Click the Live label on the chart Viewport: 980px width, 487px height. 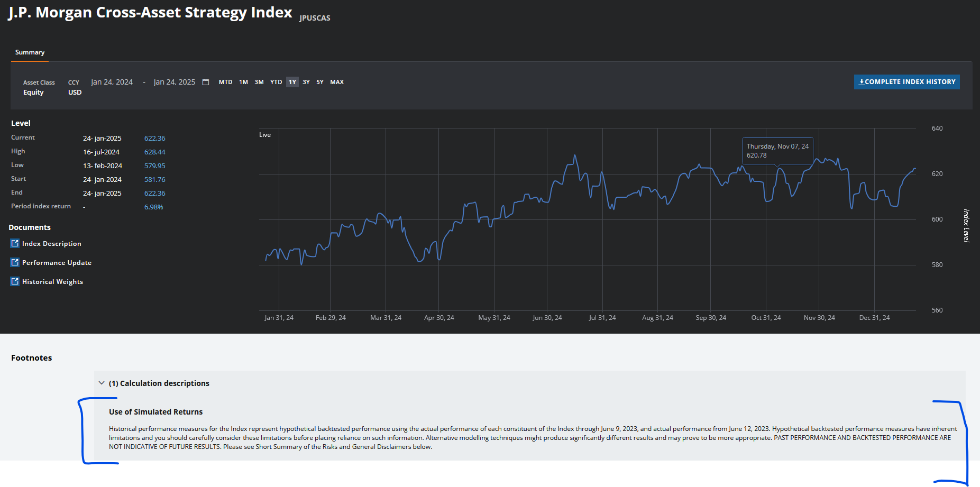(265, 135)
